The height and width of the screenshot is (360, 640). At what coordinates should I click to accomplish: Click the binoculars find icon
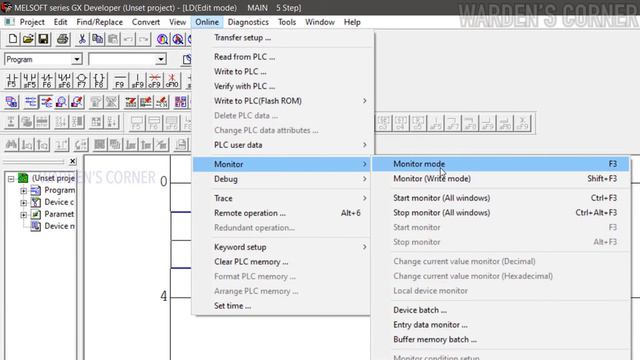(x=11, y=144)
